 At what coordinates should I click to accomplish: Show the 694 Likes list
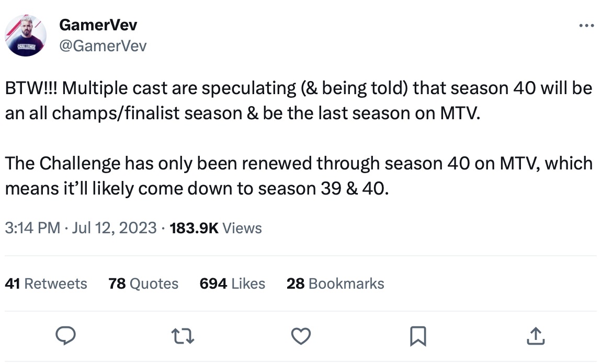pos(232,283)
